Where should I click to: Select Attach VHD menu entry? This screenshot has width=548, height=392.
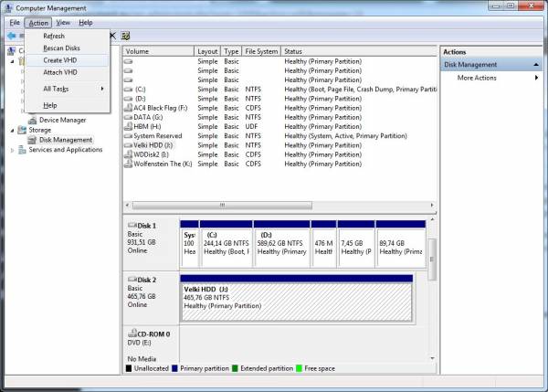click(68, 72)
